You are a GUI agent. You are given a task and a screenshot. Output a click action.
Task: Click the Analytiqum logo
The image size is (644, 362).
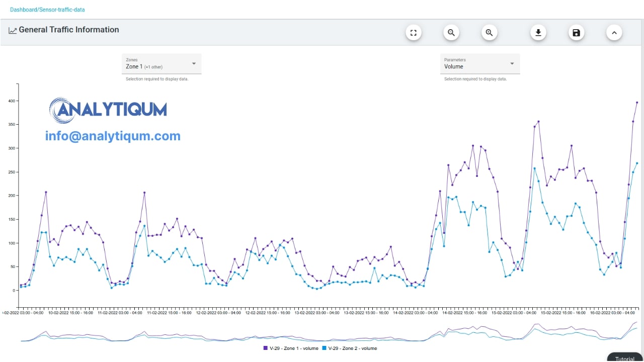click(x=108, y=110)
